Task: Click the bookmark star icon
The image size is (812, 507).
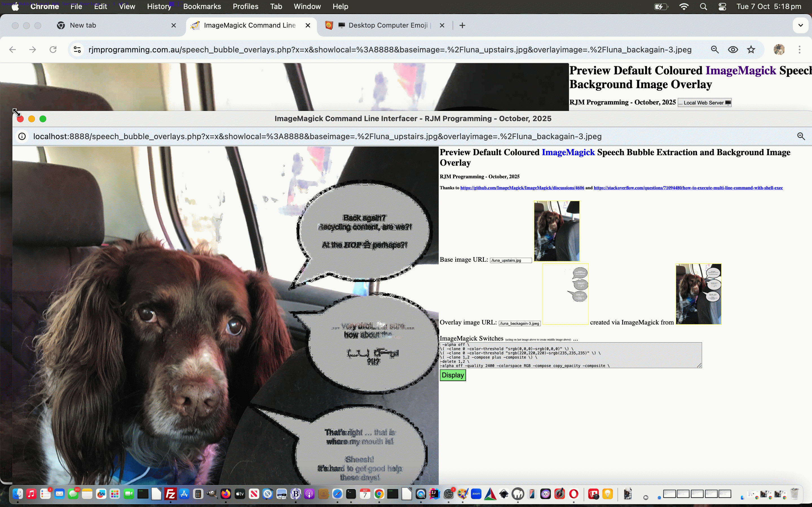Action: click(x=751, y=50)
